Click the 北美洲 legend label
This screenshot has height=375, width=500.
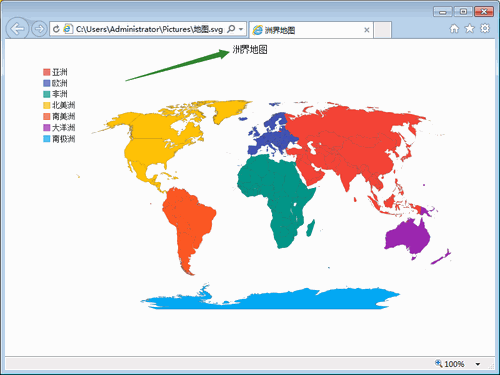64,105
